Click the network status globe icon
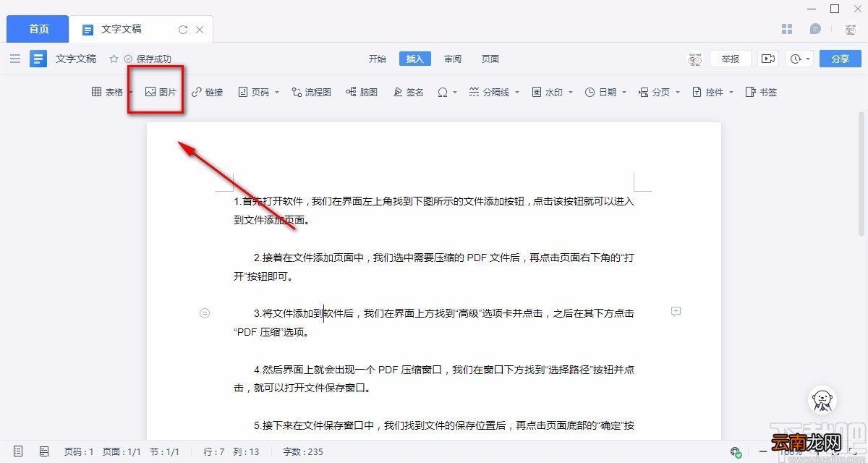This screenshot has width=868, height=463. (x=736, y=452)
